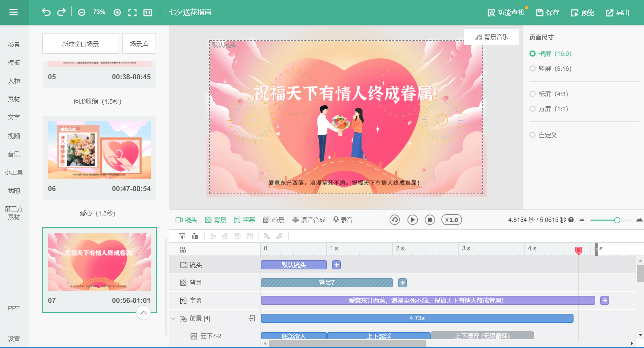Open the 音乐 sidebar tab

pyautogui.click(x=14, y=154)
